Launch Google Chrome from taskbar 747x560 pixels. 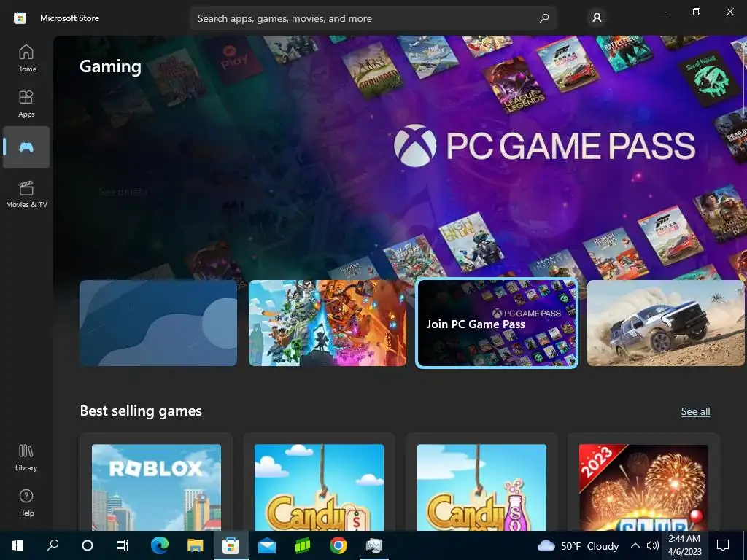[338, 545]
